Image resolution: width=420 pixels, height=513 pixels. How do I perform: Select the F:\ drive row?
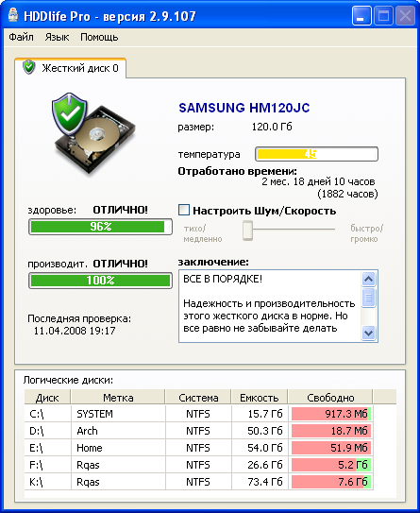tap(199, 465)
